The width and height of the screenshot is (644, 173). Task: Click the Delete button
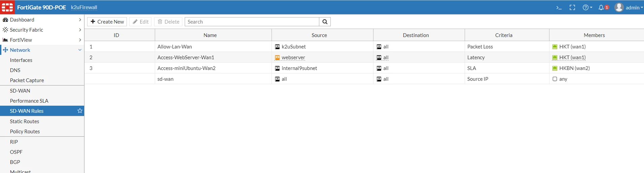[168, 22]
